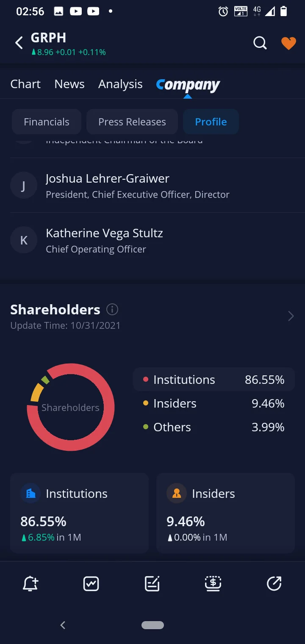Tap the share arrow circle icon
This screenshot has width=305, height=644.
pyautogui.click(x=274, y=584)
